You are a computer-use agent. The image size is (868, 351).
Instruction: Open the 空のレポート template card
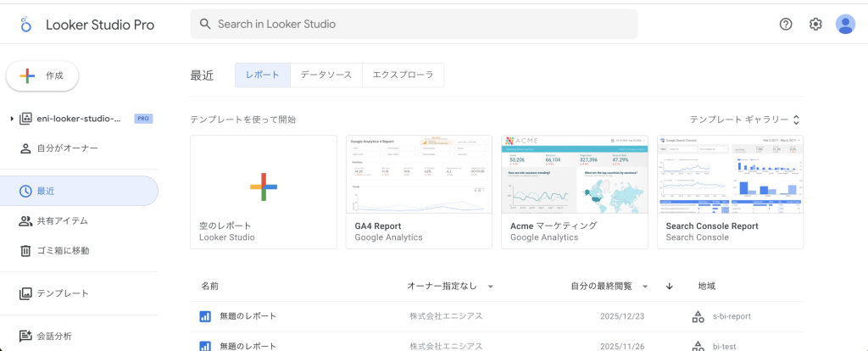[264, 192]
